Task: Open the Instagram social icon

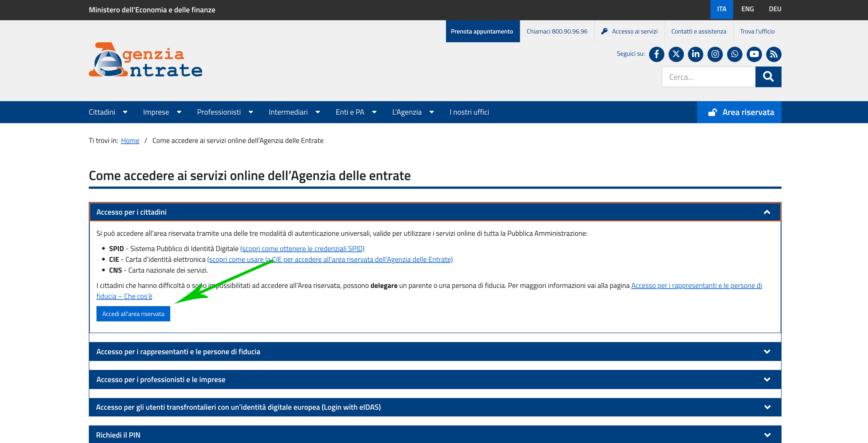Action: [715, 54]
